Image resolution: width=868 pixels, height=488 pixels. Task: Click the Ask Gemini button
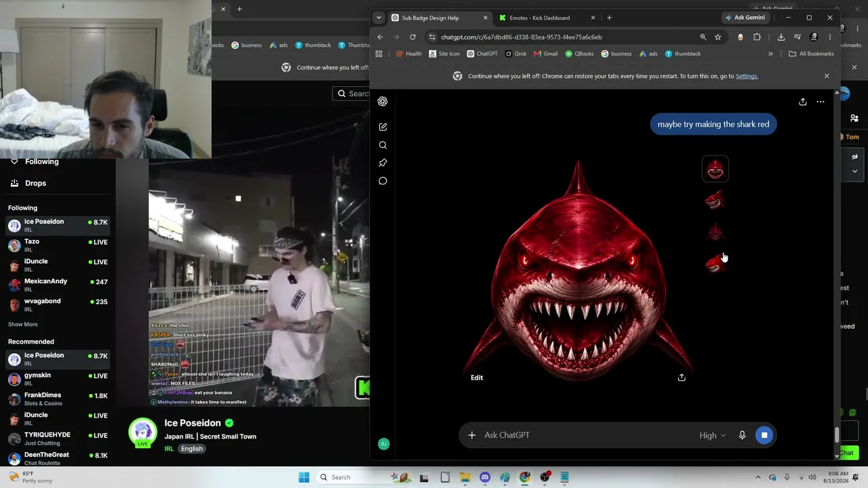tap(745, 18)
